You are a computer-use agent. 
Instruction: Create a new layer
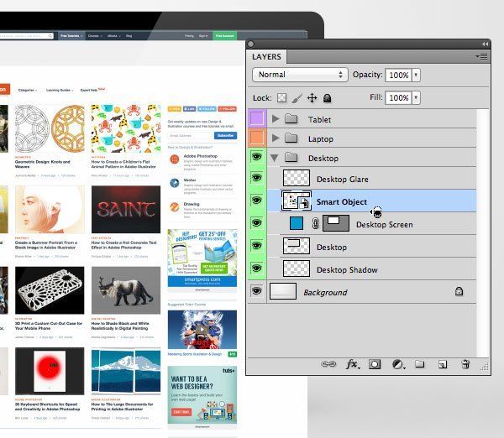(443, 364)
